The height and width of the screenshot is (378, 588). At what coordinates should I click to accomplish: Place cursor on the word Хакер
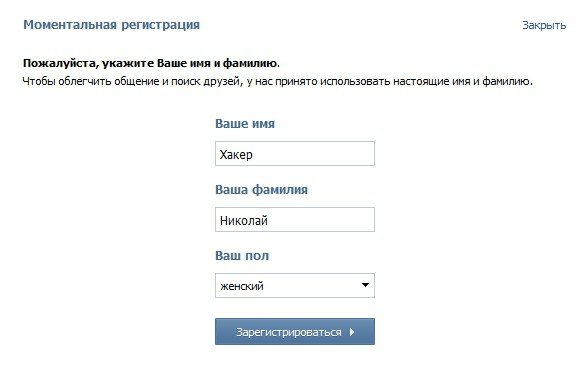click(236, 154)
